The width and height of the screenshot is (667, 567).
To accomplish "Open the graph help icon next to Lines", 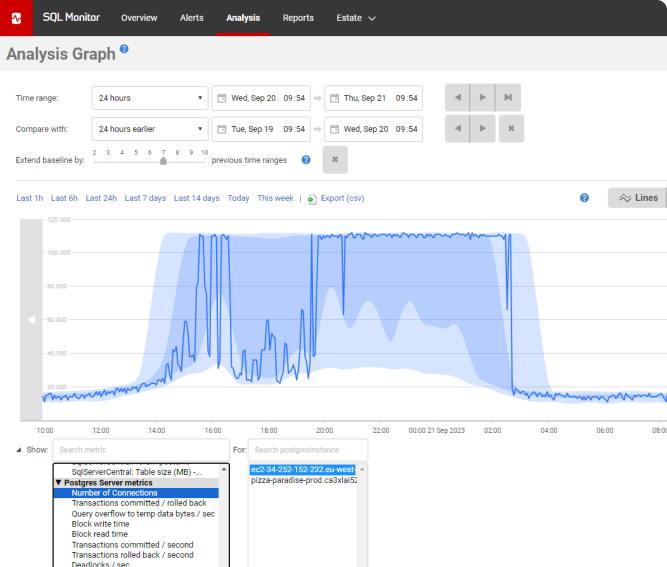I will [584, 198].
